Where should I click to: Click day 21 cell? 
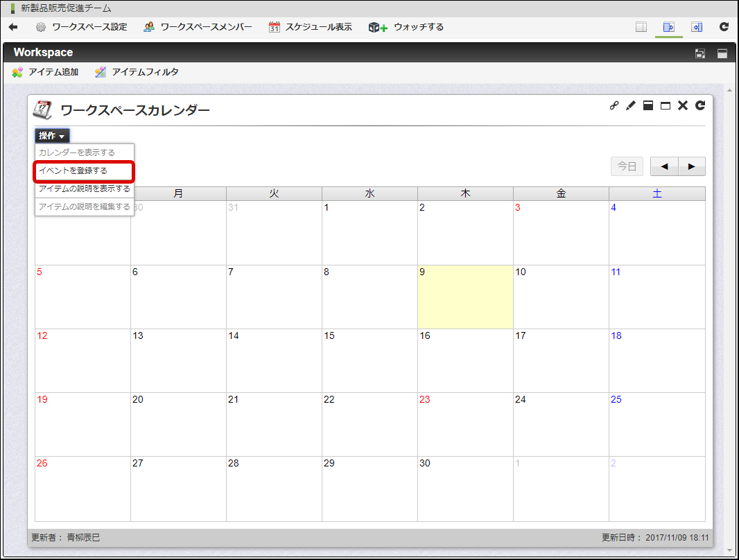point(274,424)
